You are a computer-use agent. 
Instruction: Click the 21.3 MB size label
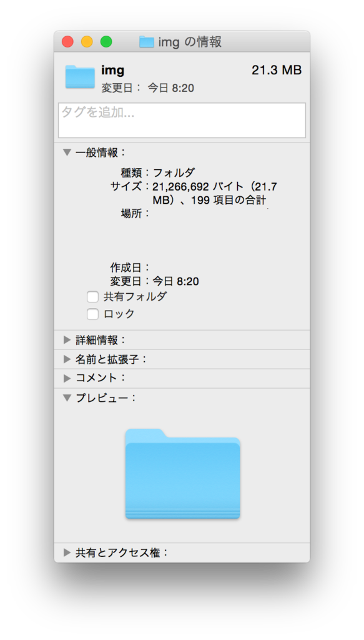coord(277,70)
